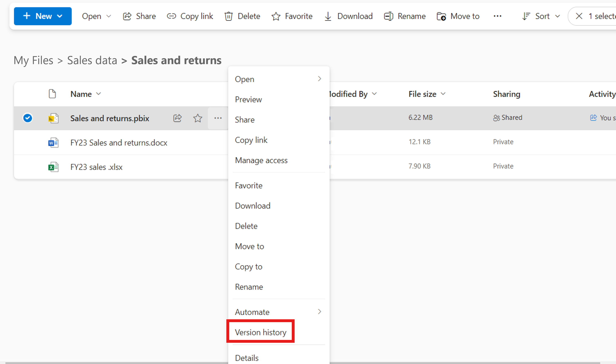Image resolution: width=616 pixels, height=364 pixels.
Task: Expand the New button dropdown
Action: (60, 16)
